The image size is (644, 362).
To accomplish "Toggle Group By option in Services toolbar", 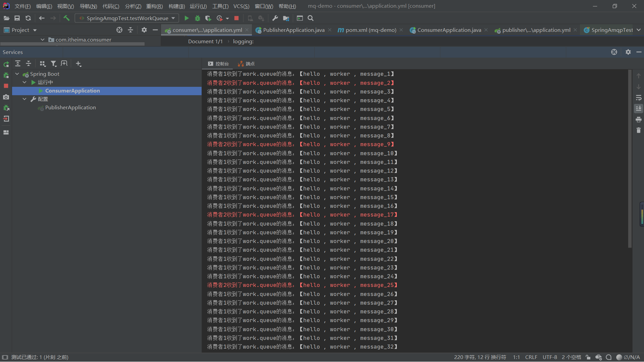I will tap(43, 64).
